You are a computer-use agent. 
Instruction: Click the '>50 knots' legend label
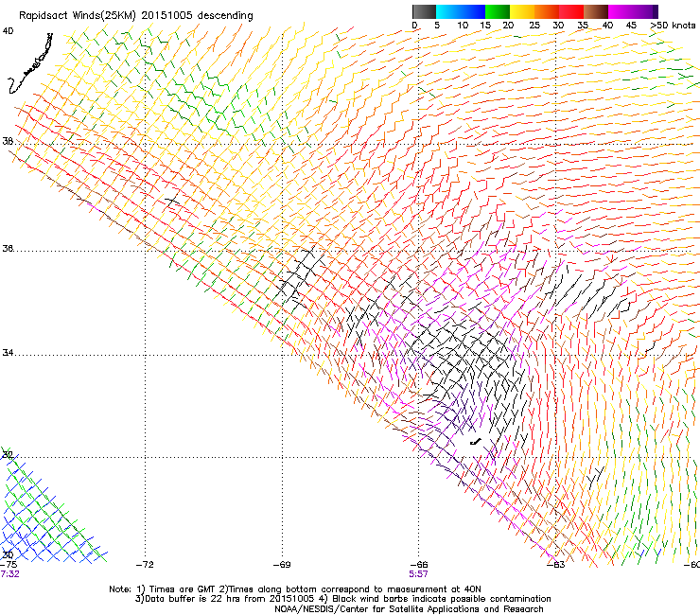click(x=673, y=26)
